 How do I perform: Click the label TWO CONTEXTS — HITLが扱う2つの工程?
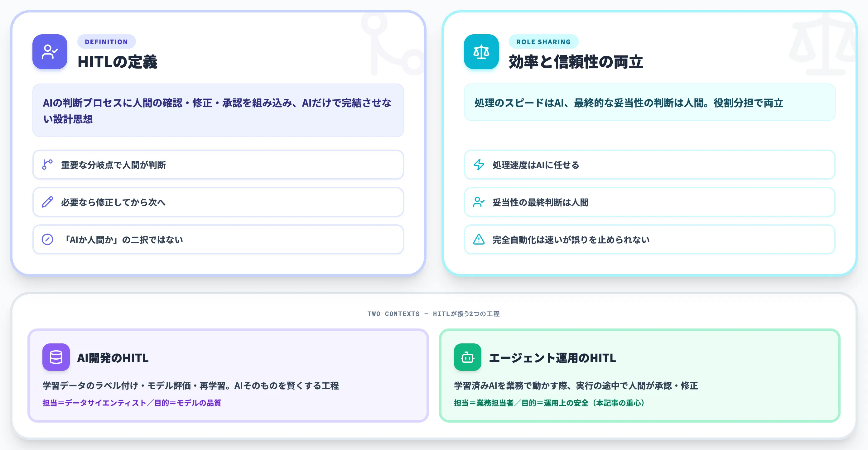tap(434, 314)
